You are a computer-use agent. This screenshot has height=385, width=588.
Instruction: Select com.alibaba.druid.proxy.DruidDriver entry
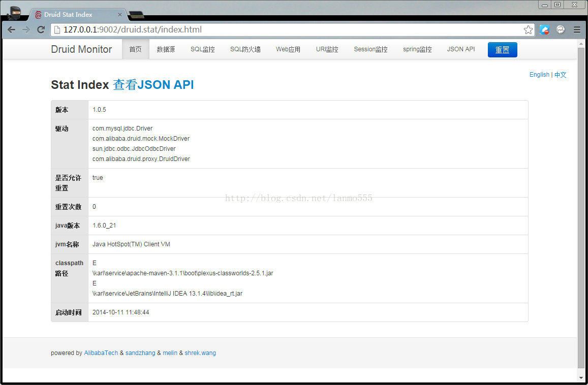141,158
